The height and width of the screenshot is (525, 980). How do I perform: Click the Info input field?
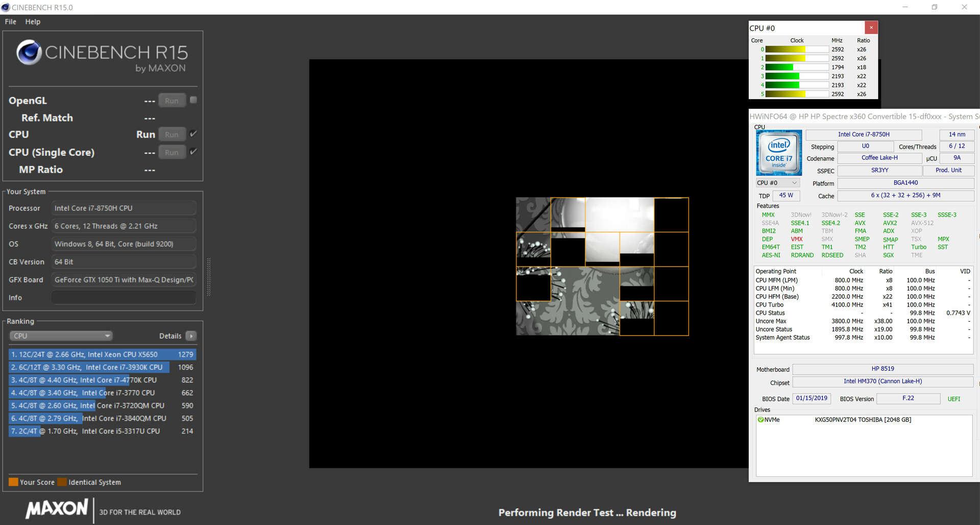[124, 297]
